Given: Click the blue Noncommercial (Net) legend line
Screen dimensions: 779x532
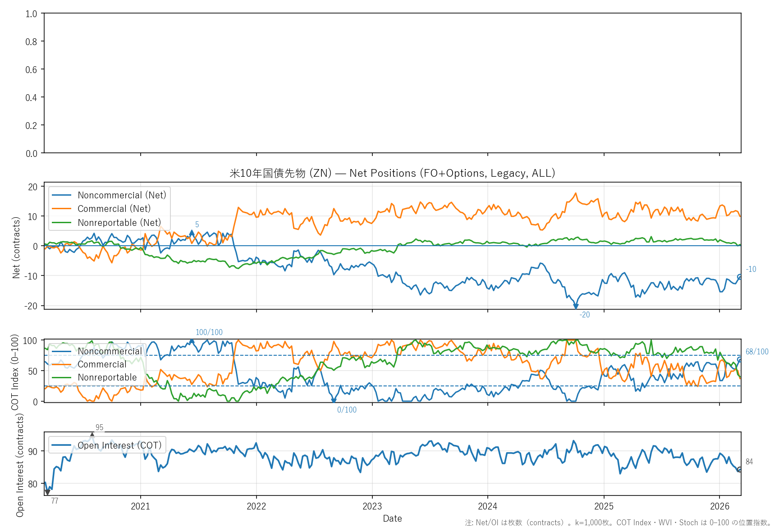Looking at the screenshot, I should click(x=62, y=195).
